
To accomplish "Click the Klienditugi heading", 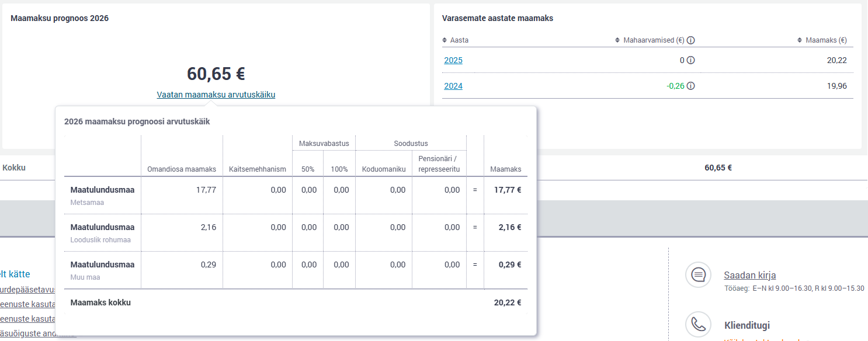I will pyautogui.click(x=747, y=325).
